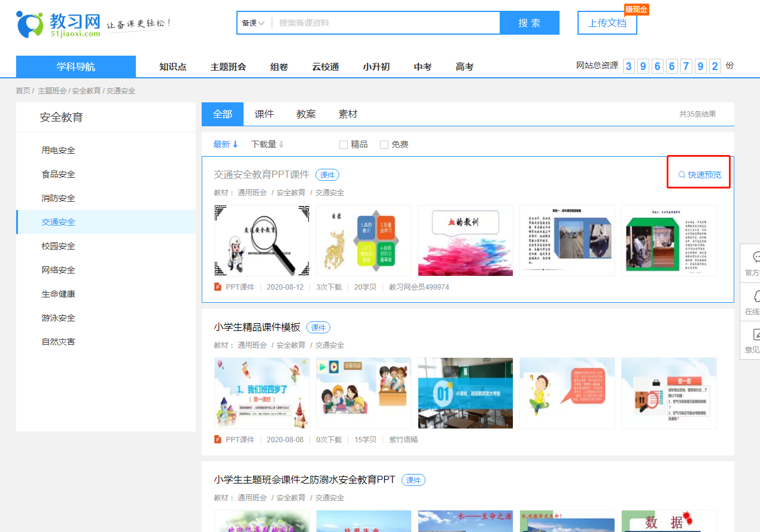Screen dimensions: 760x532
Task: Open the 目录 deer slide thumbnail
Action: click(x=364, y=241)
